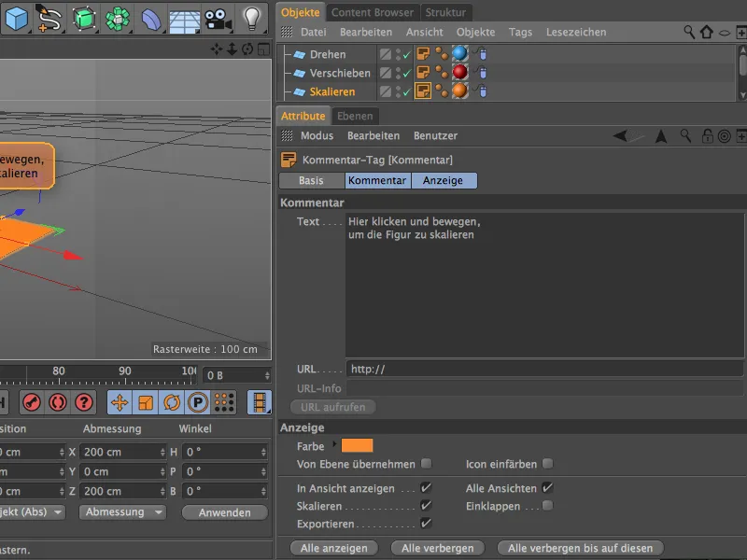Open the Bend deformer icon
Screen dimensions: 747x560
[x=151, y=20]
